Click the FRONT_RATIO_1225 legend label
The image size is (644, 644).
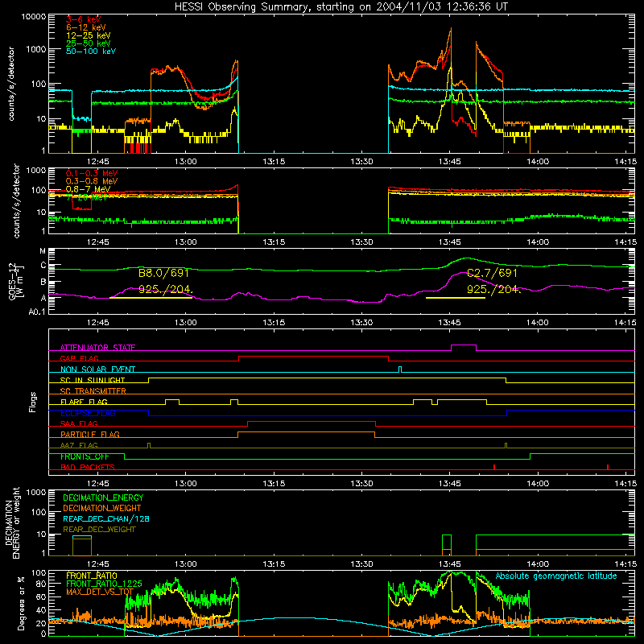(x=104, y=584)
